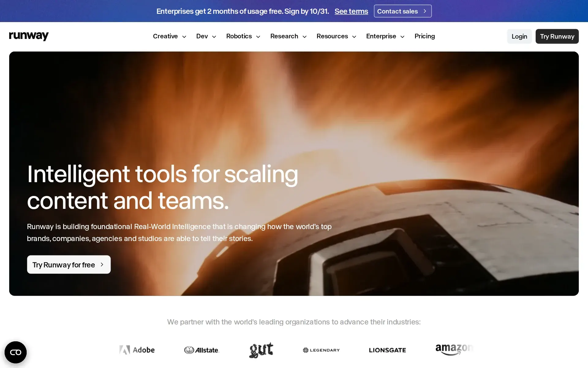Image resolution: width=588 pixels, height=368 pixels.
Task: Click the runway logo in the header
Action: [x=29, y=36]
